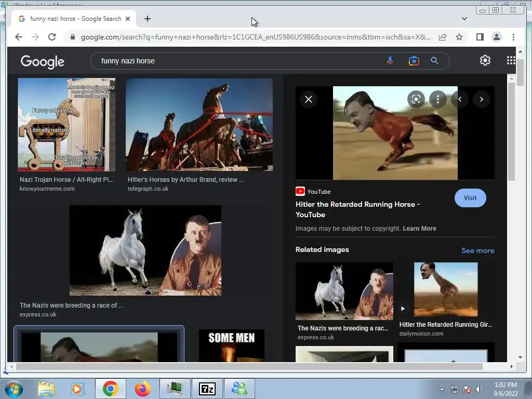Image resolution: width=532 pixels, height=399 pixels.
Task: Click the Chrome address bar URL
Action: [x=255, y=37]
